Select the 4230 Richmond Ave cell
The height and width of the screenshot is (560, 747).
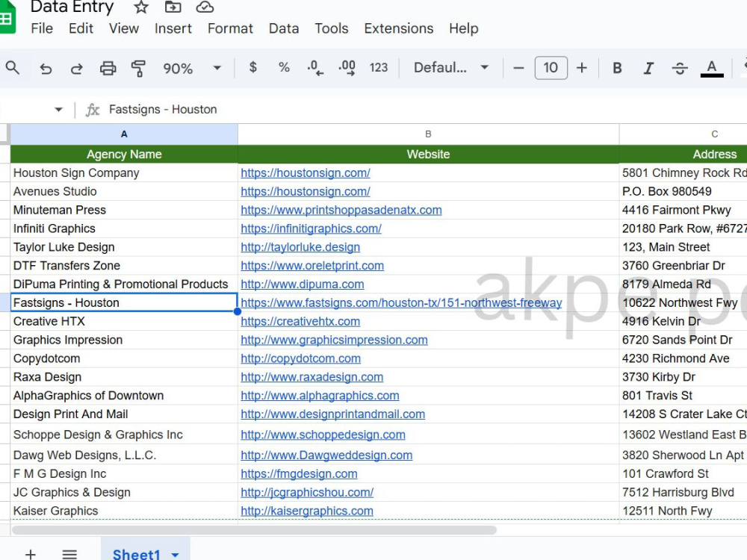[x=684, y=358]
